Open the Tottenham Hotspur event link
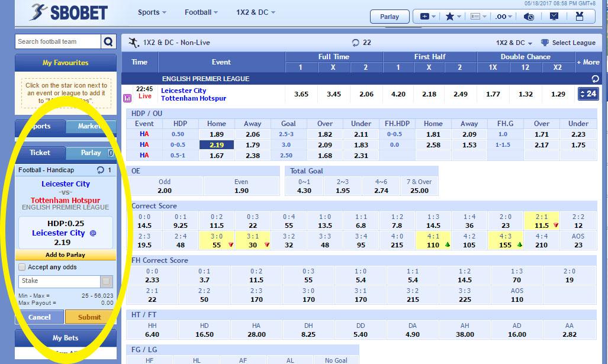This screenshot has width=608, height=364. pyautogui.click(x=194, y=98)
